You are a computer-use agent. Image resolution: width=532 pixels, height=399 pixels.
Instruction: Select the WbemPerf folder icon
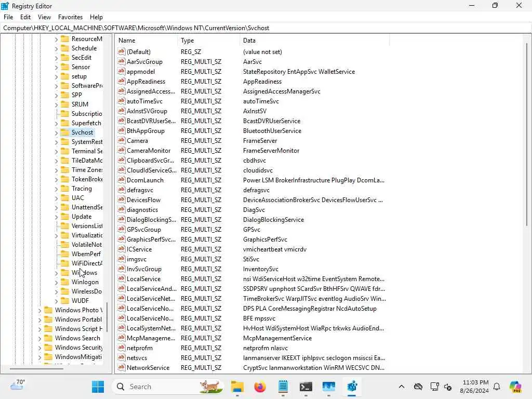(x=65, y=254)
